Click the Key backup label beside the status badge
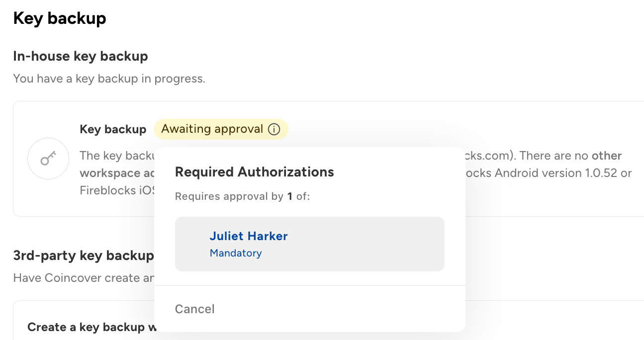 [113, 130]
